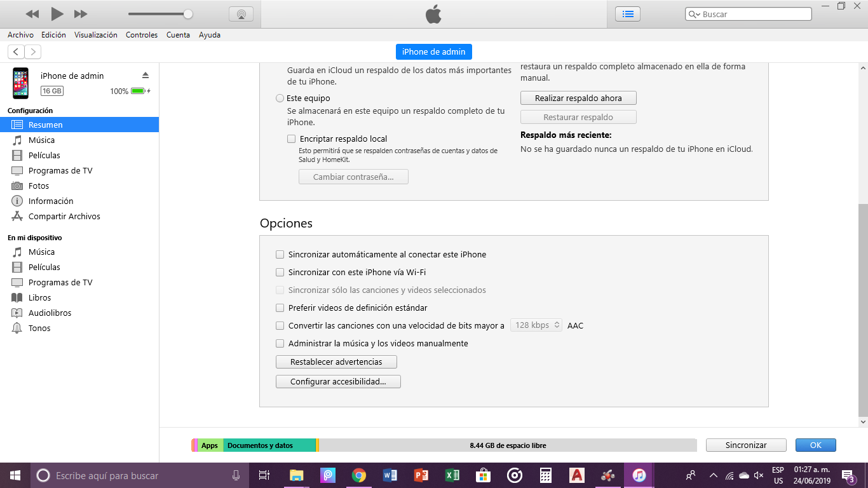Screen dimensions: 868x488
Task: Open the 128 kbps bitrate dropdown
Action: [536, 325]
